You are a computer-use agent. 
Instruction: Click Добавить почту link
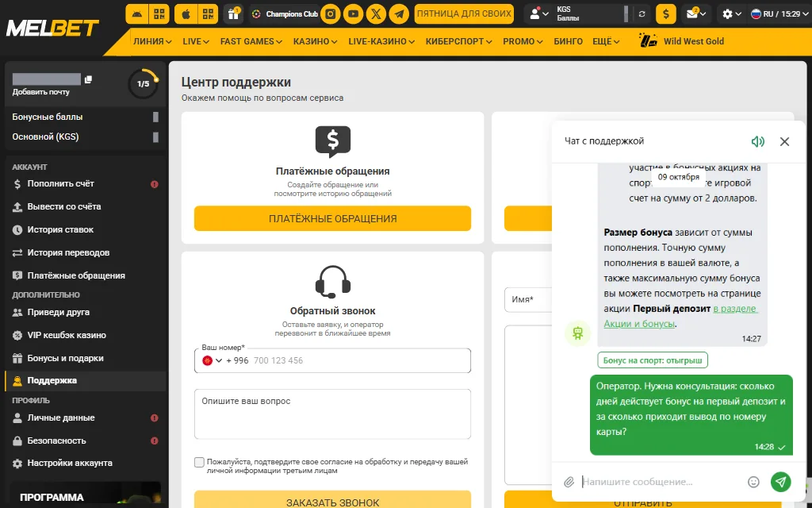point(41,92)
